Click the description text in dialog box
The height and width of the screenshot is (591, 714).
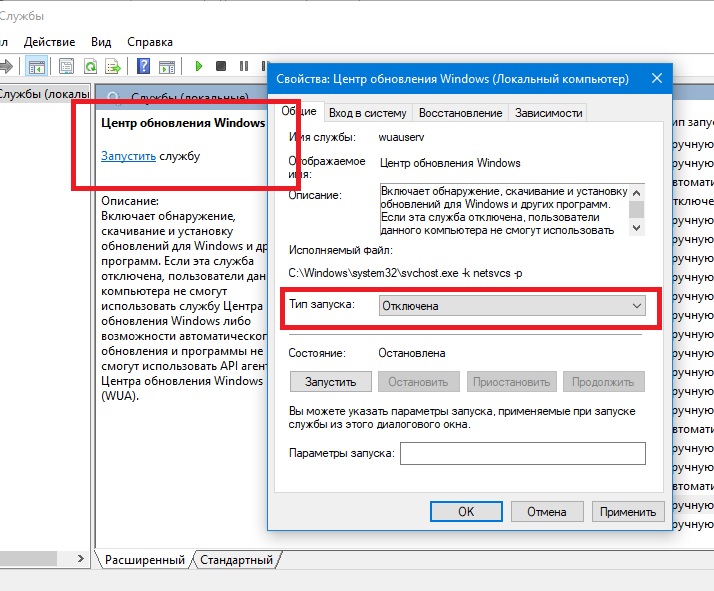(504, 210)
